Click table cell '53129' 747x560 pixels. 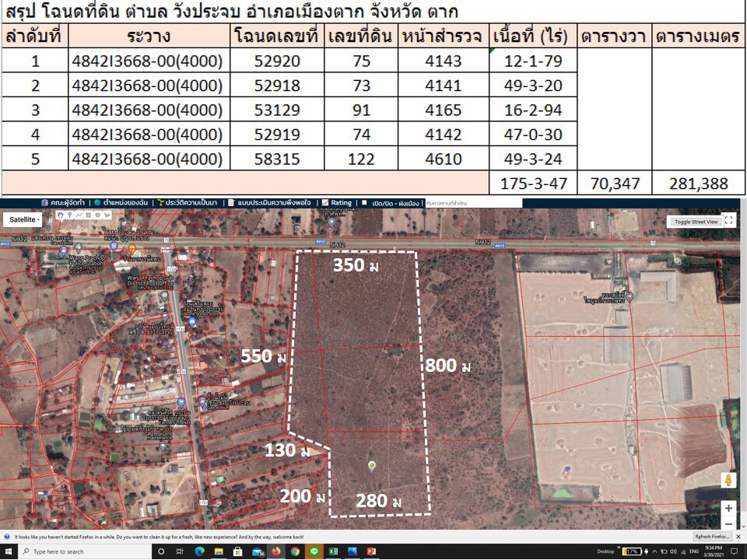pyautogui.click(x=277, y=110)
